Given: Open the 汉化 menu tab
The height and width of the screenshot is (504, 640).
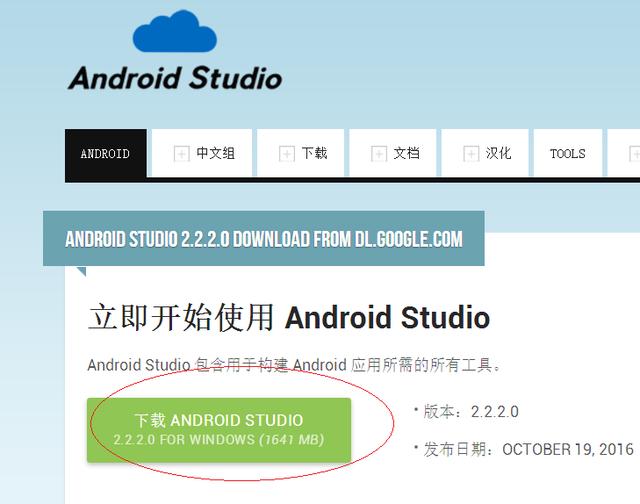Looking at the screenshot, I should pyautogui.click(x=485, y=153).
